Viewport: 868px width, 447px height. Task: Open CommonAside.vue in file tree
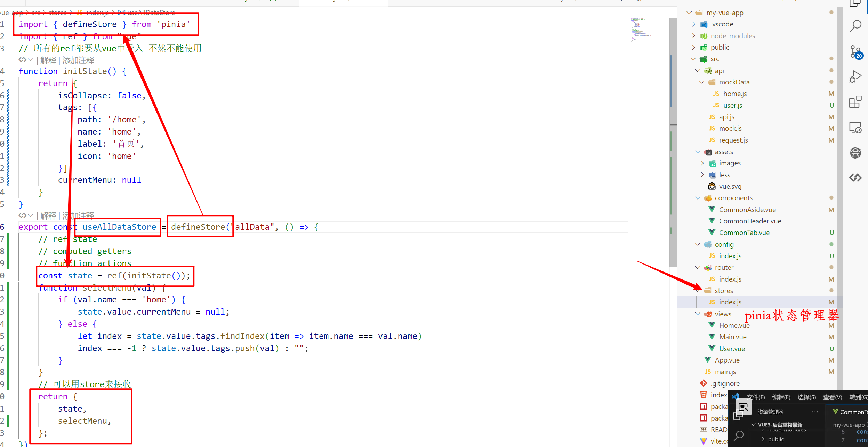[x=747, y=210]
